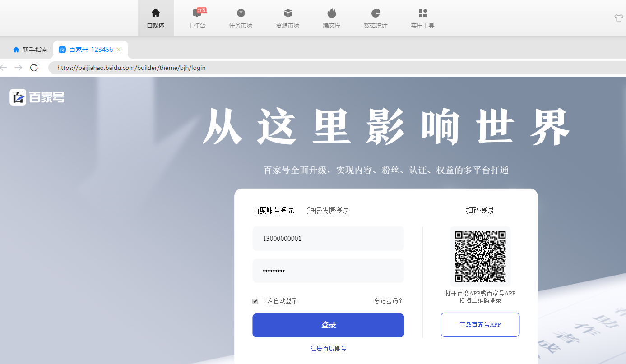
Task: Open the 工作台 monitor icon
Action: tap(197, 14)
